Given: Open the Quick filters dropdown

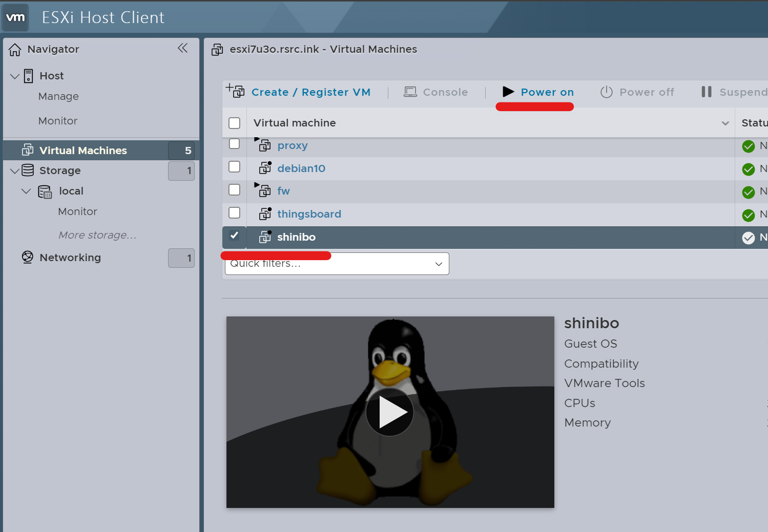Looking at the screenshot, I should pos(337,264).
